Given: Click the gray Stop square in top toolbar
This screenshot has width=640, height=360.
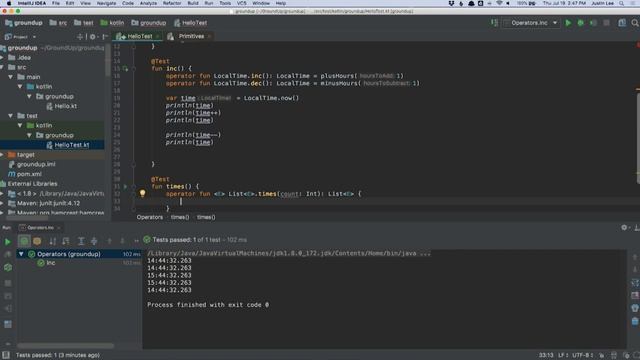Looking at the screenshot, I should click(607, 23).
